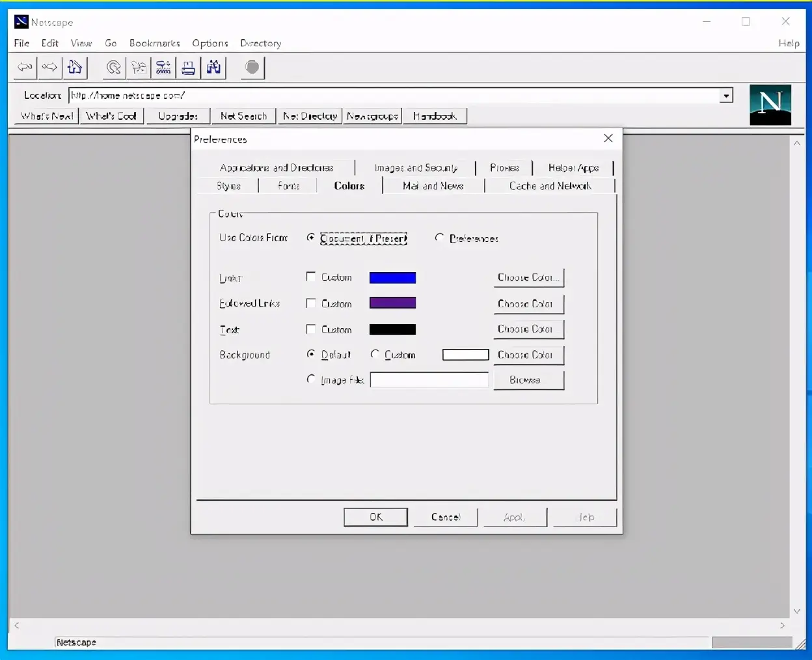The image size is (812, 660).
Task: Enable Custom checkbox for Text
Action: (x=311, y=329)
